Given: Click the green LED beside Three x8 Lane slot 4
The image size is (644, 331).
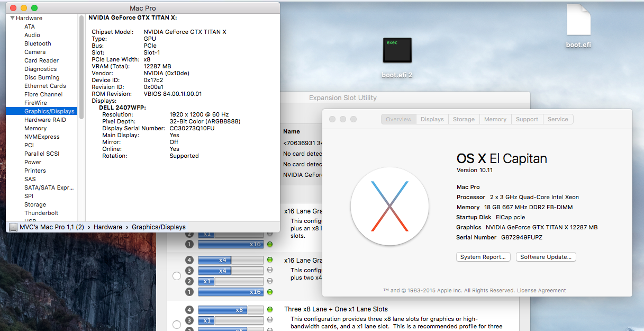Looking at the screenshot, I should coord(270,309).
